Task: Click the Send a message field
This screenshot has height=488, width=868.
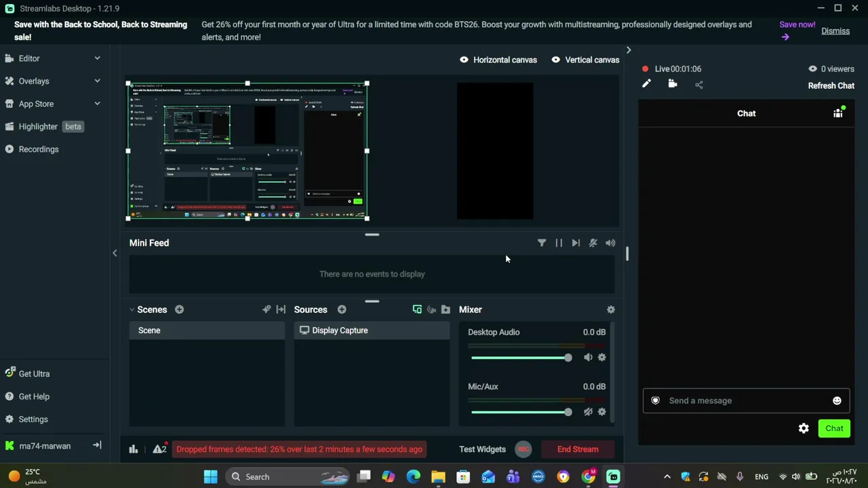Action: click(x=746, y=401)
